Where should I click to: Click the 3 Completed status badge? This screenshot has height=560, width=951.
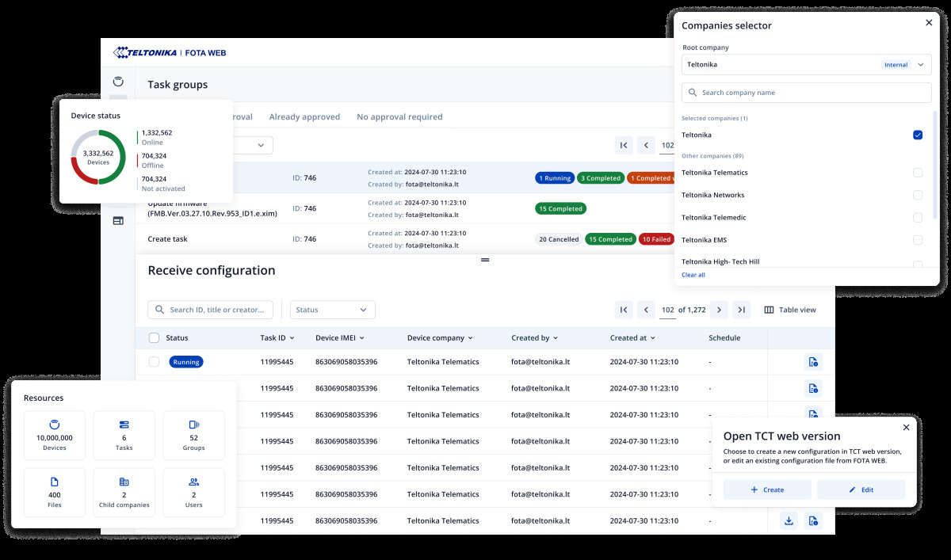[x=601, y=178]
